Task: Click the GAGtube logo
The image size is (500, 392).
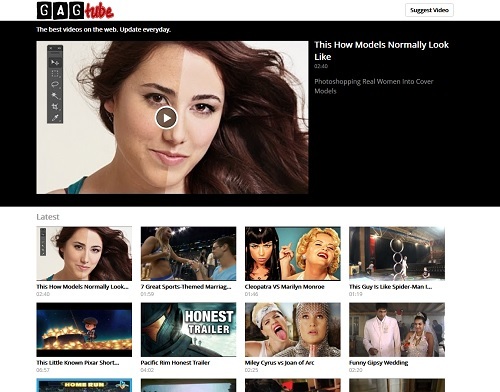Action: click(75, 10)
